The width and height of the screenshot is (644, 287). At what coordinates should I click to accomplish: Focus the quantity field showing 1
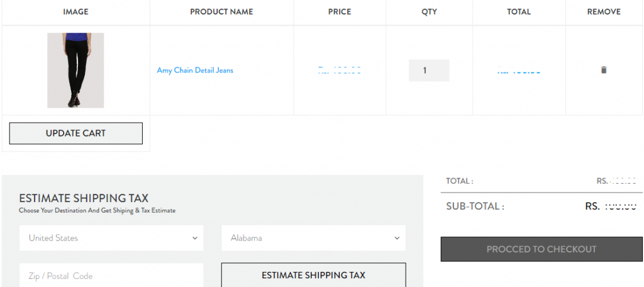(x=429, y=70)
